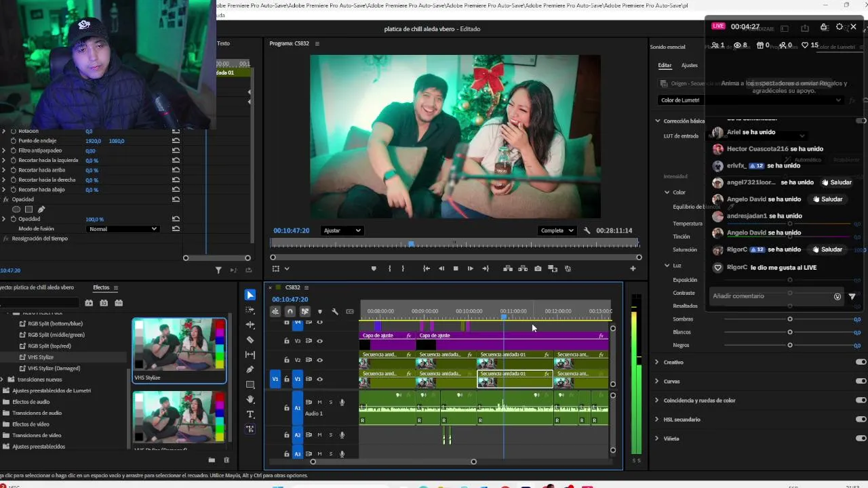Toggle V1 track output eye
Viewport: 868px width, 488px height.
320,379
